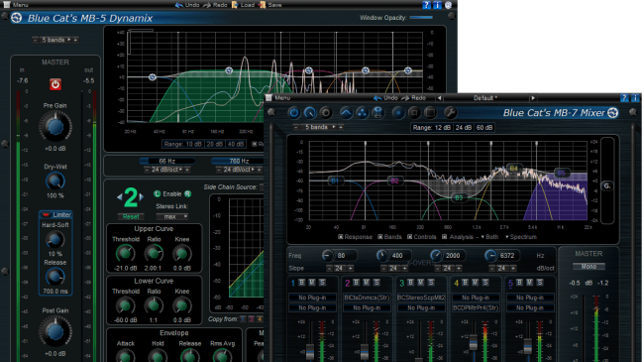Screen dimensions: 644x362
Task: Click the info 'i' icon in MB-5 Dynamix
Action: tap(437, 5)
